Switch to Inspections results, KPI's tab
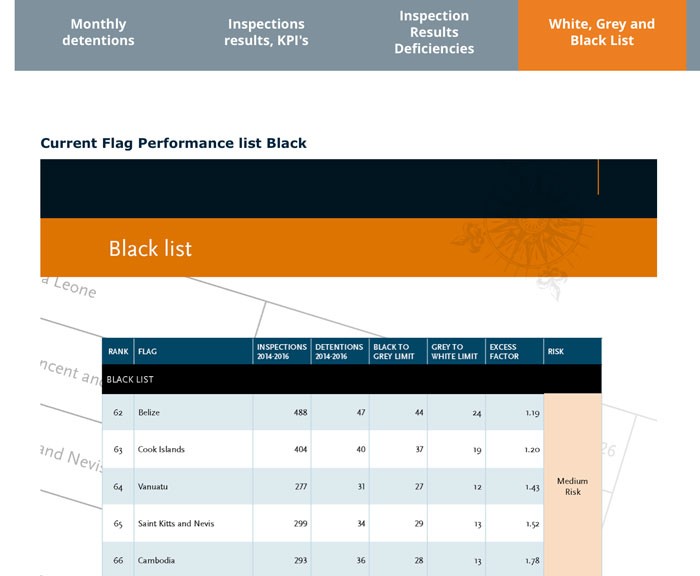Screen dimensions: 700x576 (x=266, y=32)
